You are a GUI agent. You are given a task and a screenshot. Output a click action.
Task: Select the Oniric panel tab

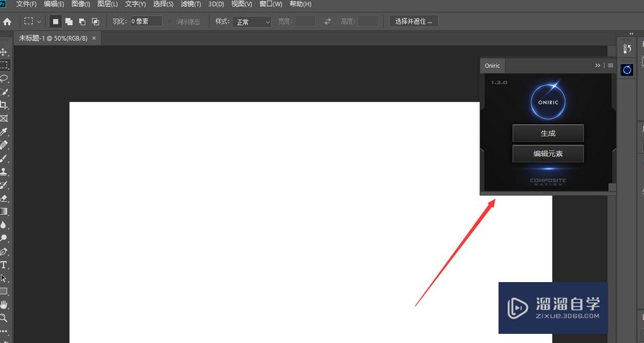pyautogui.click(x=492, y=65)
